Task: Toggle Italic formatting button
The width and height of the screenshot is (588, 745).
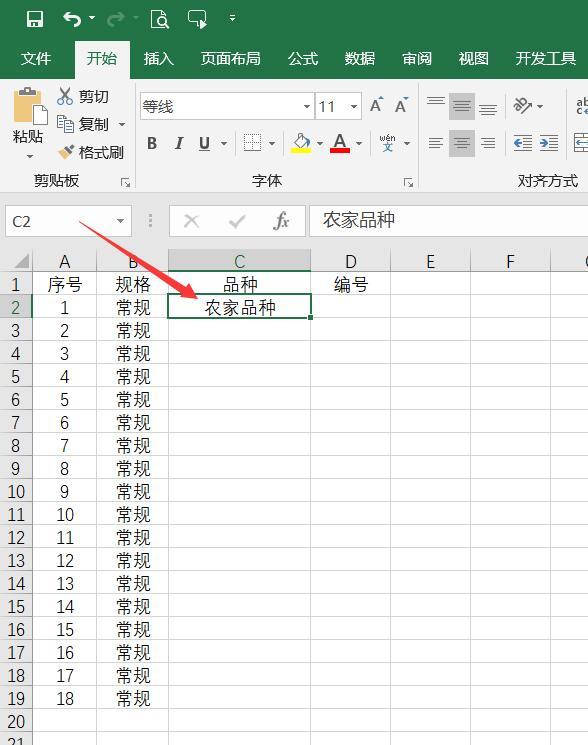Action: coord(179,143)
